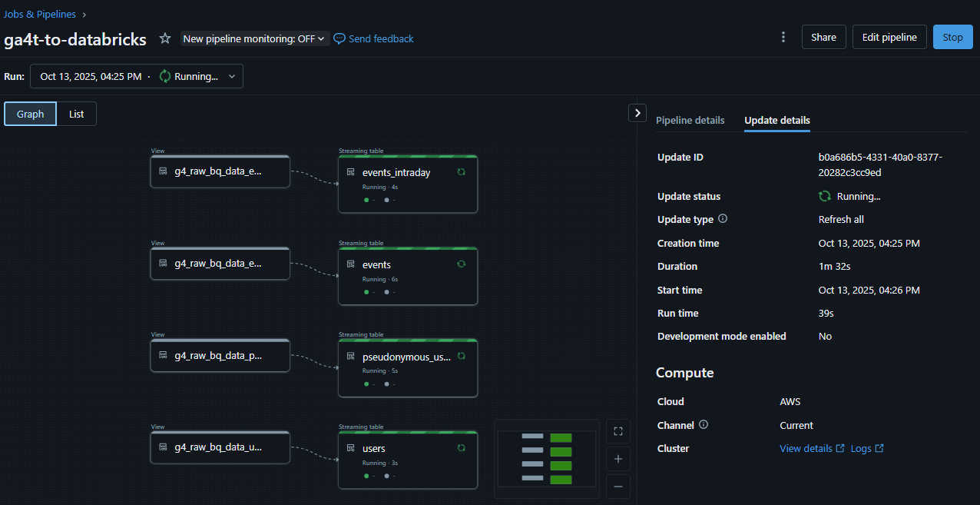Zoom in the graph with plus icon
The width and height of the screenshot is (980, 505).
click(x=618, y=459)
